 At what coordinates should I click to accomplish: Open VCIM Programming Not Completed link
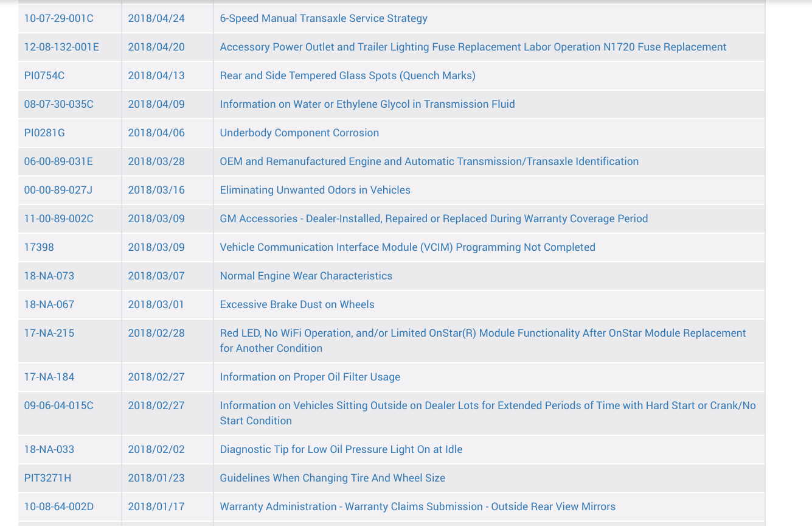click(x=407, y=247)
